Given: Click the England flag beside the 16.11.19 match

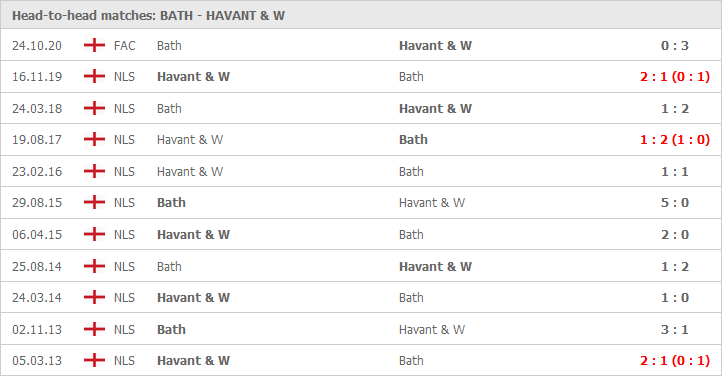Looking at the screenshot, I should point(94,76).
